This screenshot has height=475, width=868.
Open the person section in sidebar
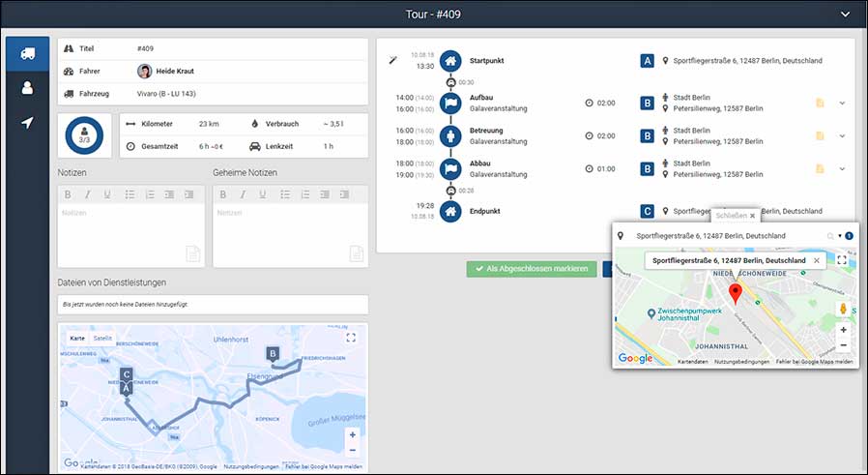(27, 88)
